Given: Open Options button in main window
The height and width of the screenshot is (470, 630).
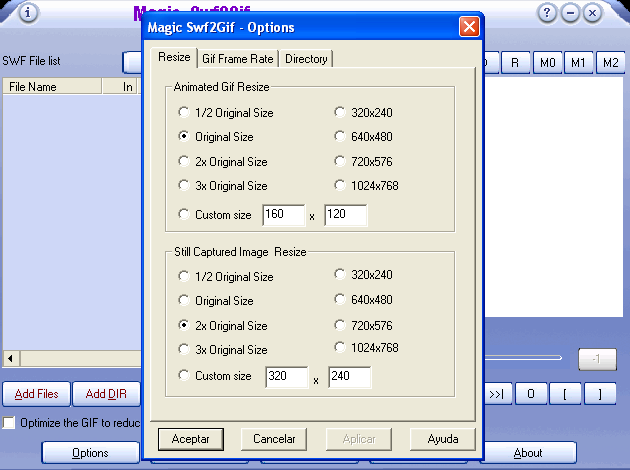Looking at the screenshot, I should click(x=90, y=453).
